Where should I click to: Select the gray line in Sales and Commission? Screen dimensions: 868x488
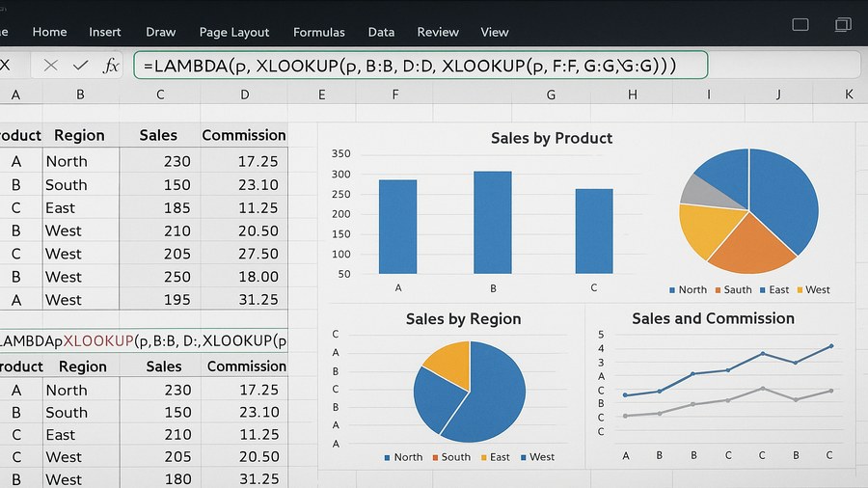(x=728, y=401)
